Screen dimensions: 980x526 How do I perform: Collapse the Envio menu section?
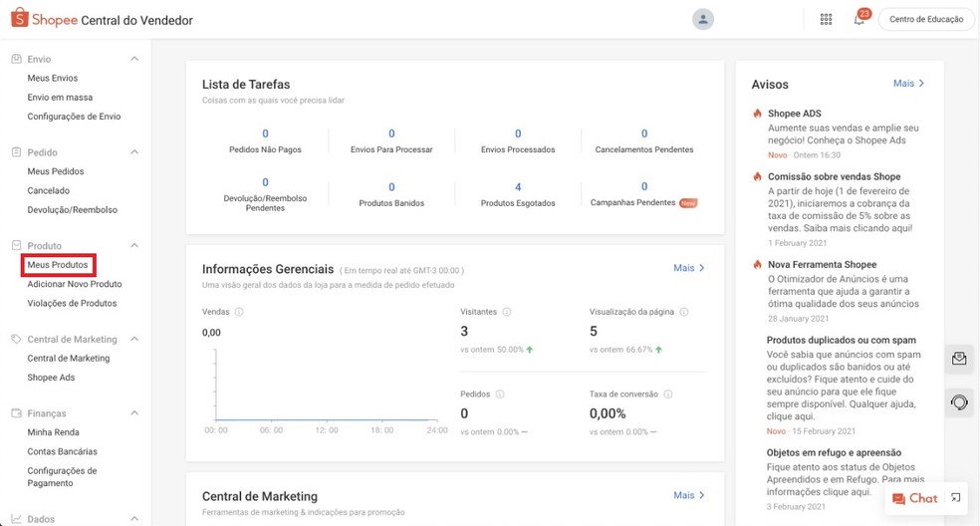click(134, 59)
